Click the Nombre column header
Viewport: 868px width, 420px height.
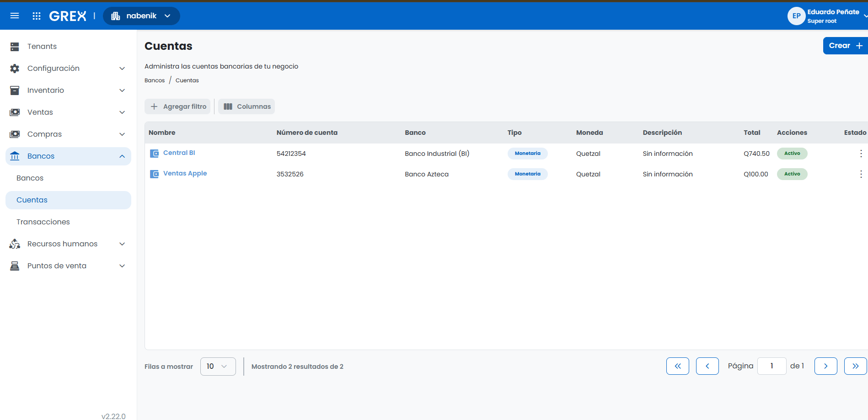click(162, 133)
